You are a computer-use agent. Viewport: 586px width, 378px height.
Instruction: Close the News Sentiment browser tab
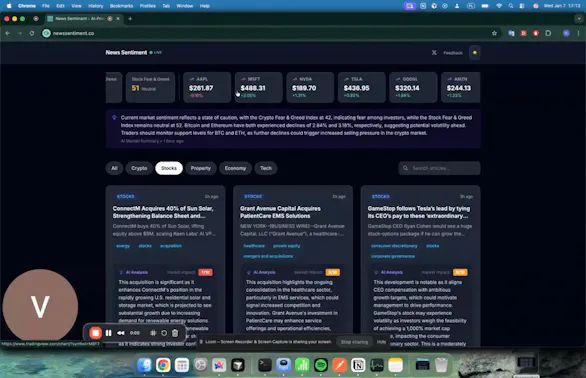click(x=118, y=19)
